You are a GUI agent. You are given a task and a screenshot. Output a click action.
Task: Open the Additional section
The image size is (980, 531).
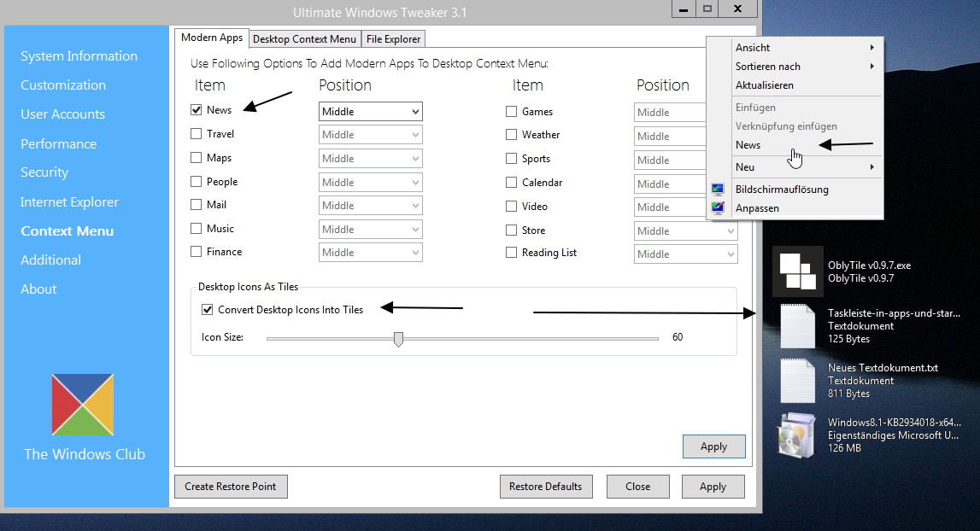[50, 260]
